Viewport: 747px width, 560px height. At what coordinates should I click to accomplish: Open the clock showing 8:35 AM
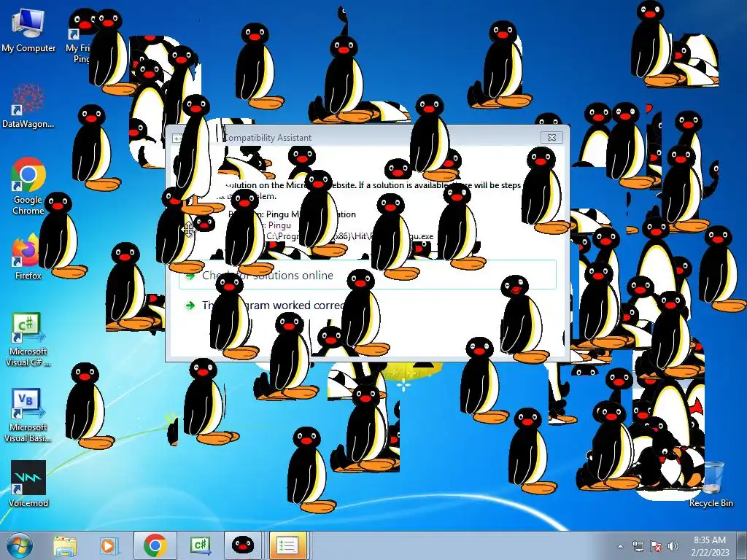[x=710, y=545]
